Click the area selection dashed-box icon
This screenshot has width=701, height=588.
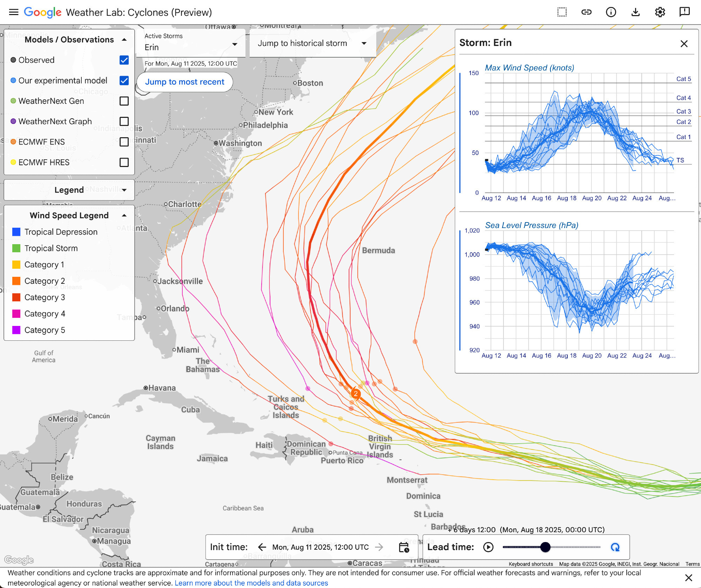562,12
